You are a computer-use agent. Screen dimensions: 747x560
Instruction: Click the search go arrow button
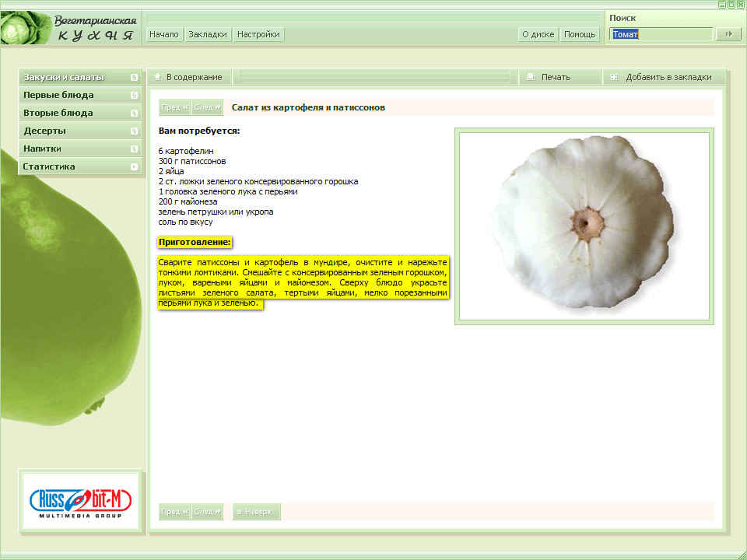[728, 34]
